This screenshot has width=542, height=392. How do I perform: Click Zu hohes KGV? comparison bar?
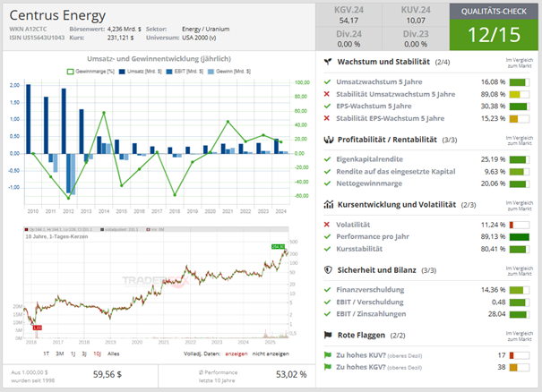coord(520,368)
